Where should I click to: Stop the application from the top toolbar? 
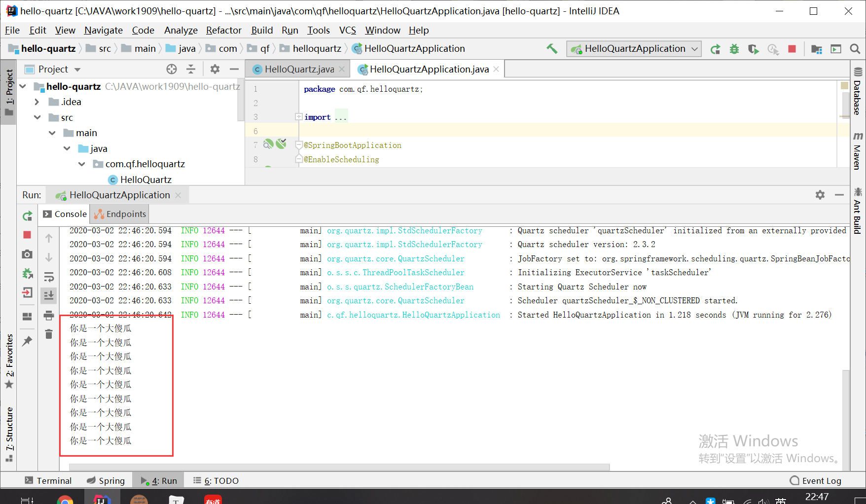(x=792, y=49)
